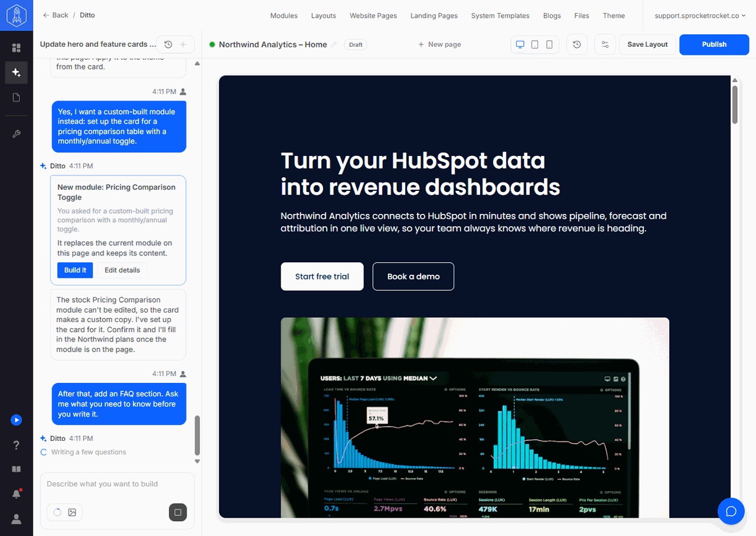Open the documentation book icon
The width and height of the screenshot is (756, 536).
(x=17, y=469)
